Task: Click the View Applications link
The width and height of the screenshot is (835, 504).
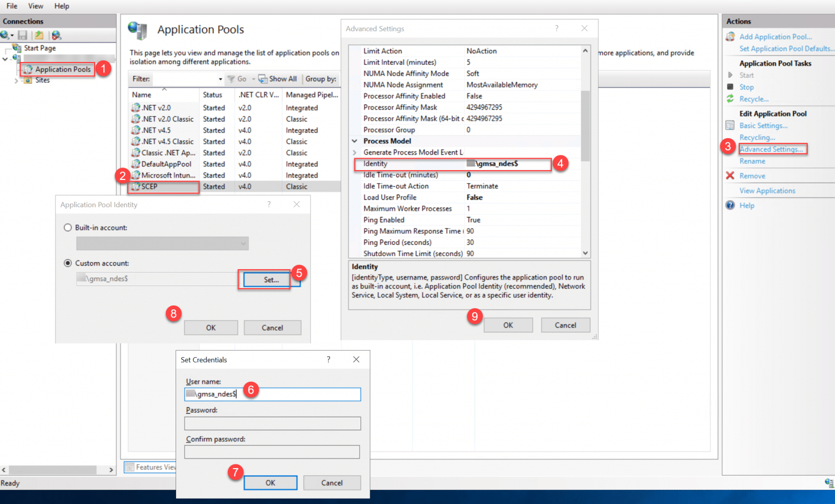Action: pos(767,190)
